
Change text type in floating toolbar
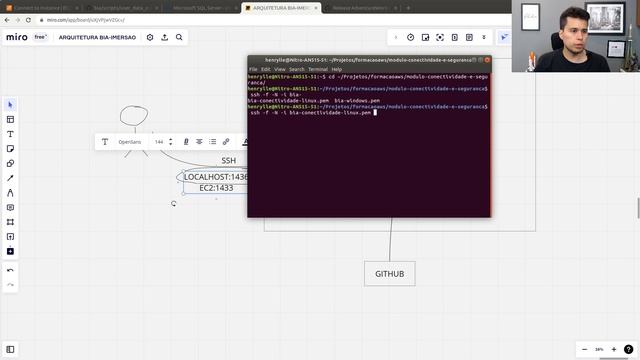[105, 142]
